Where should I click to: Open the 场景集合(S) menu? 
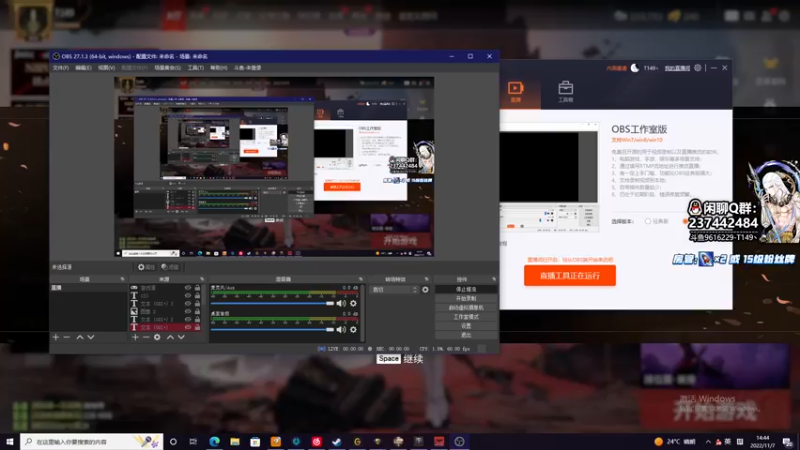click(x=167, y=68)
